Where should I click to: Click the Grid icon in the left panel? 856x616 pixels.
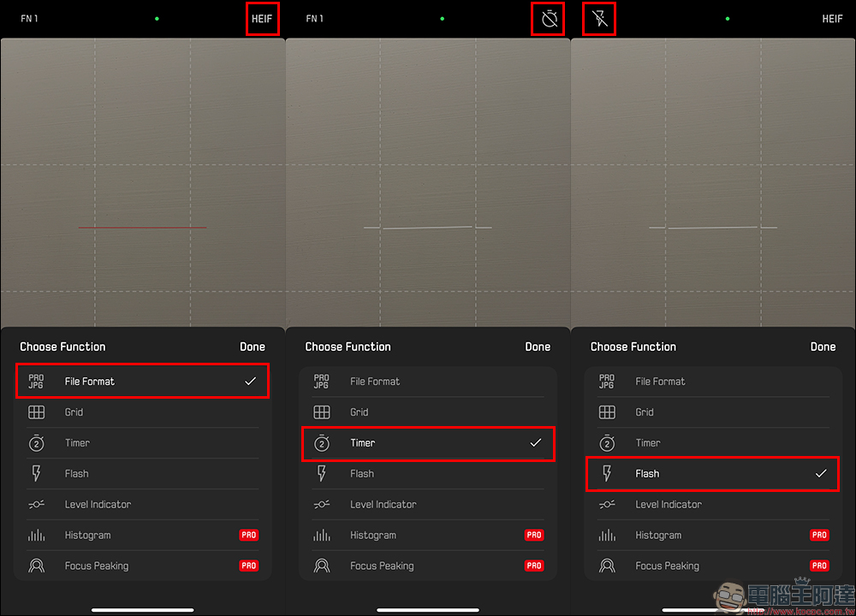[36, 412]
